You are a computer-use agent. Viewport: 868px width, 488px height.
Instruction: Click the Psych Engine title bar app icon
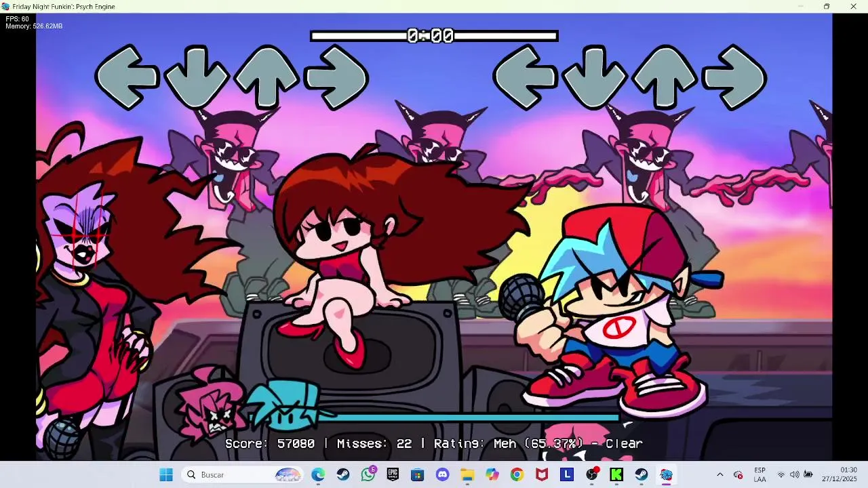pyautogui.click(x=5, y=6)
